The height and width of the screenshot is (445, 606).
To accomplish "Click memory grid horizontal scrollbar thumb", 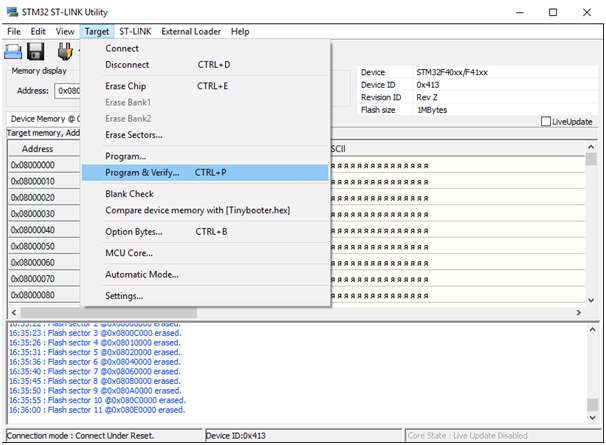I will [109, 312].
